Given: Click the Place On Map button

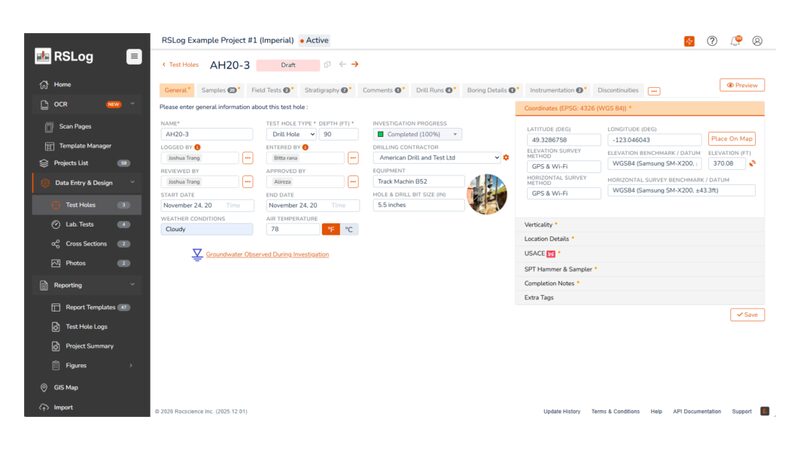Looking at the screenshot, I should click(732, 139).
